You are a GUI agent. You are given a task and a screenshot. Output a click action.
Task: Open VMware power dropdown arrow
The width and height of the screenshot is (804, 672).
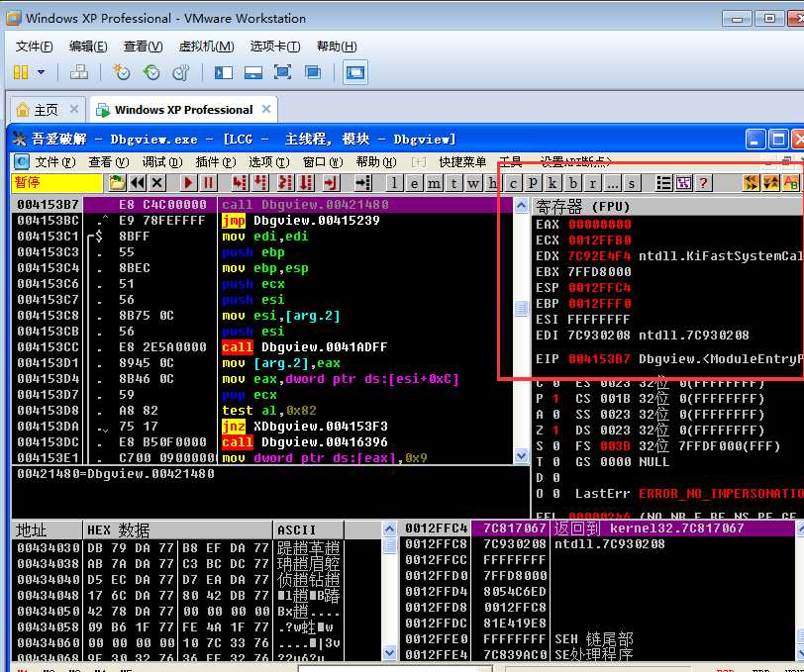pos(41,72)
